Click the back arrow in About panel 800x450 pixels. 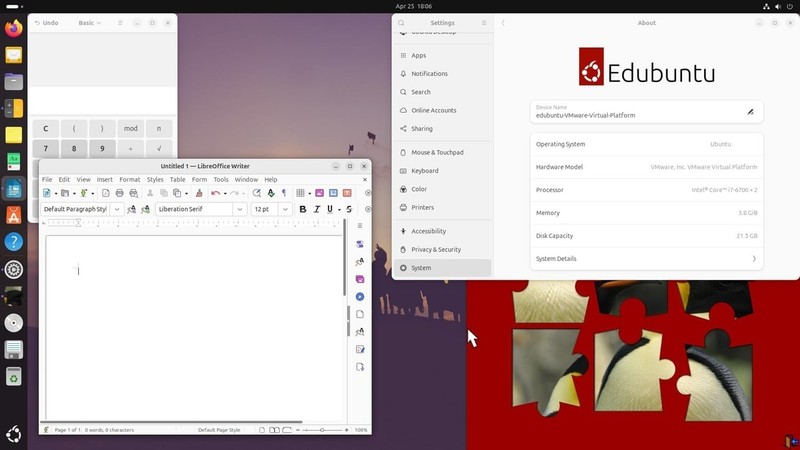tap(503, 23)
